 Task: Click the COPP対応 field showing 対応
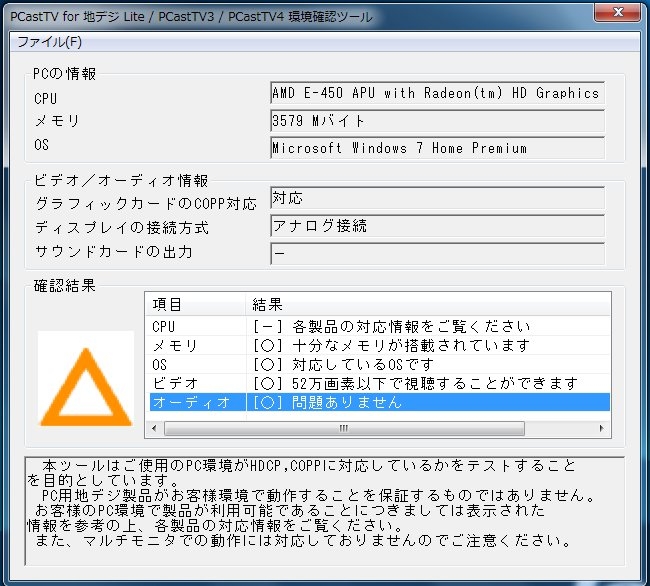coord(437,198)
